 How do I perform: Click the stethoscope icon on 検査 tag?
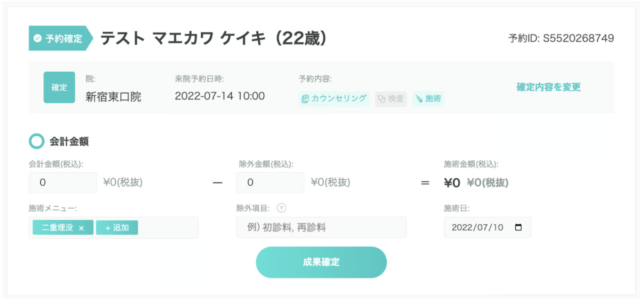coord(381,99)
